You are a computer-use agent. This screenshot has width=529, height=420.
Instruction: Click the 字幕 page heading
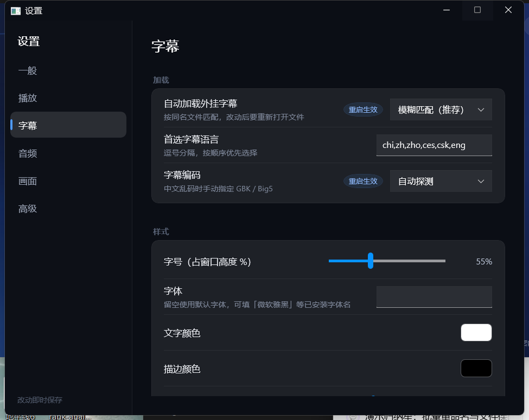point(165,46)
